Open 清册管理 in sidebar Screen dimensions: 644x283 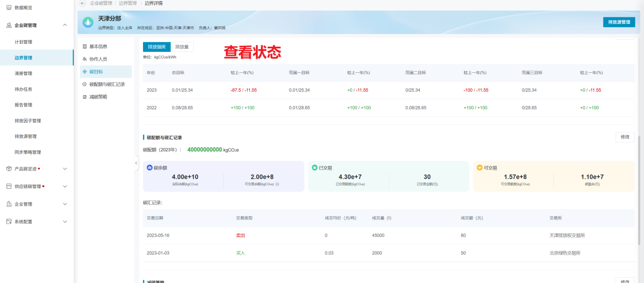click(23, 73)
